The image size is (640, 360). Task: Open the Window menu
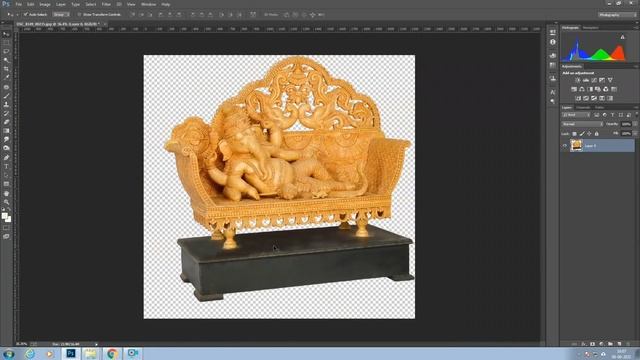(148, 4)
